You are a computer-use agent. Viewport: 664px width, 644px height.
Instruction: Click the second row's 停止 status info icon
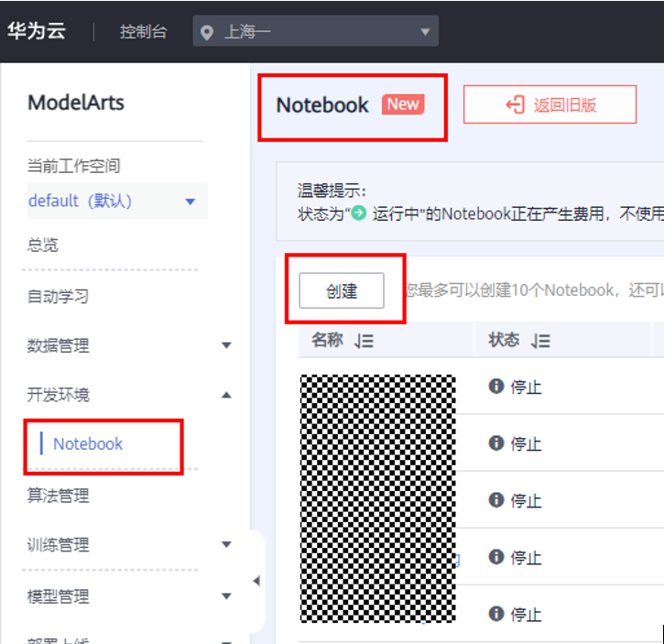point(496,443)
